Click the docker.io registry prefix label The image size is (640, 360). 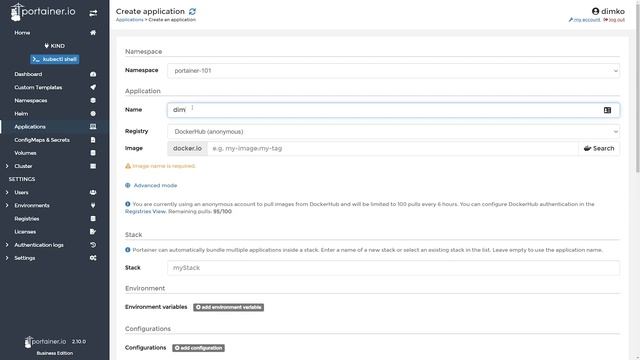coord(187,149)
